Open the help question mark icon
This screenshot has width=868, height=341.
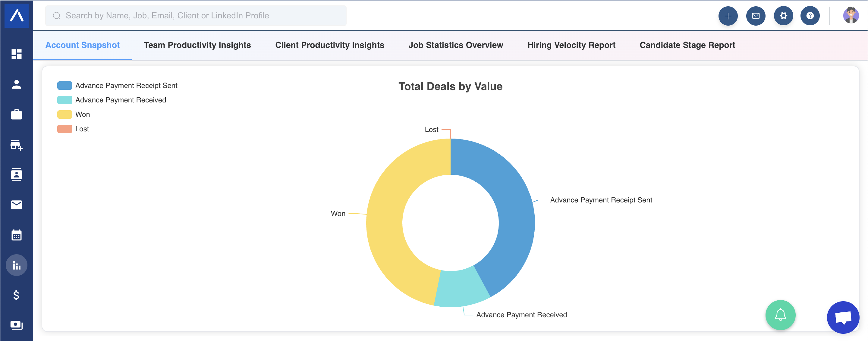tap(810, 16)
